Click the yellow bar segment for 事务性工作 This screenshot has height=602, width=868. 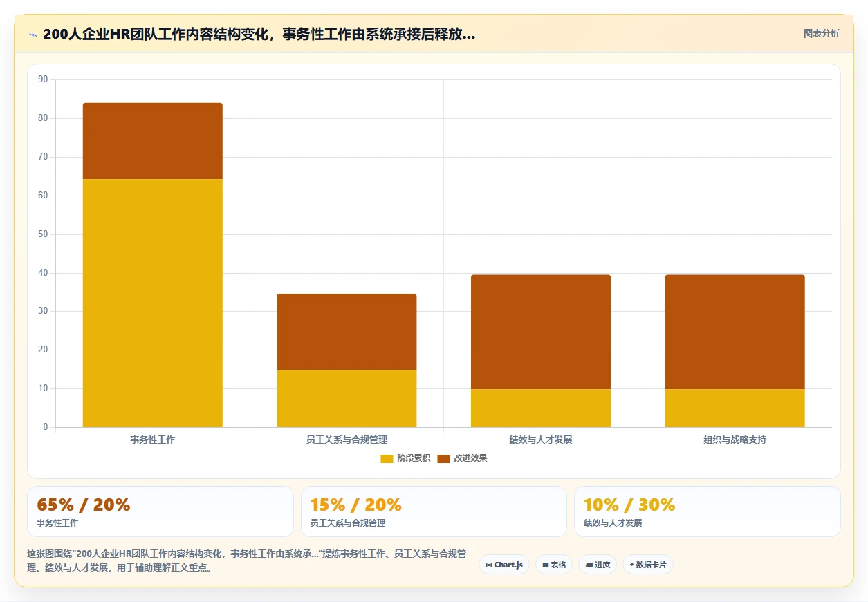click(153, 303)
